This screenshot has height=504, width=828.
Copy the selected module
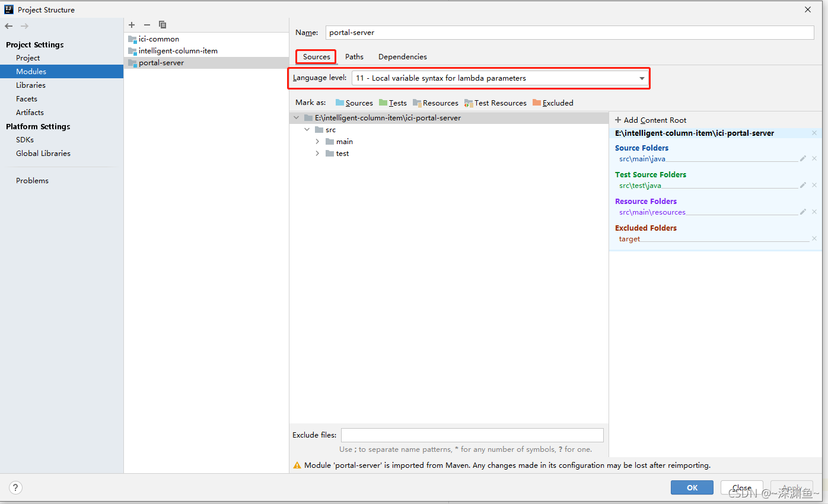point(163,25)
